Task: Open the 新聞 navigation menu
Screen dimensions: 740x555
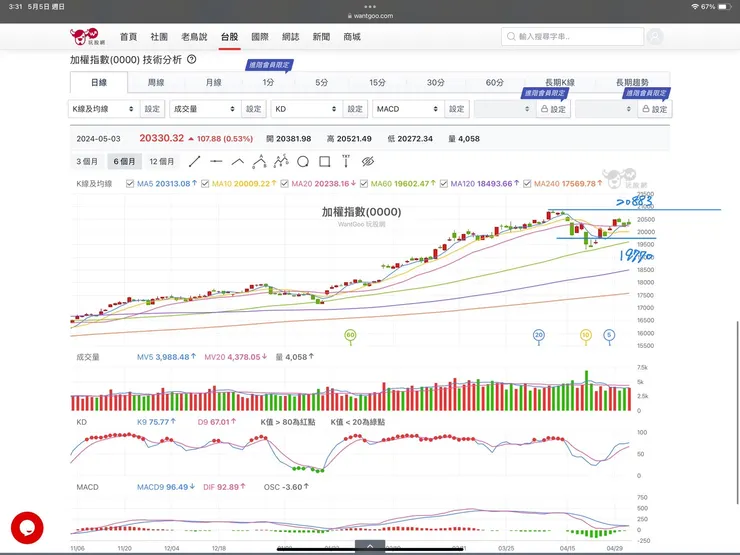Action: tap(321, 37)
